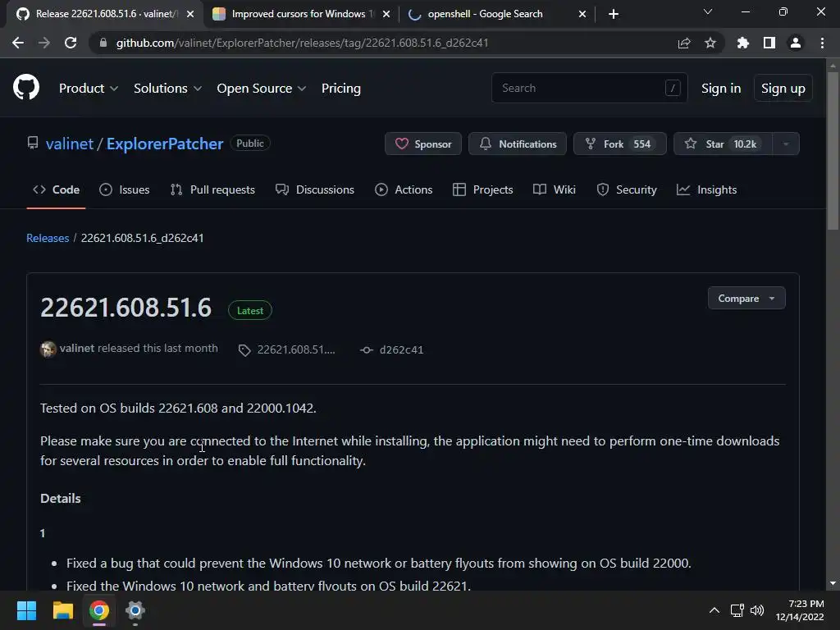Open the Compare dropdown
This screenshot has height=630, width=840.
pos(746,299)
